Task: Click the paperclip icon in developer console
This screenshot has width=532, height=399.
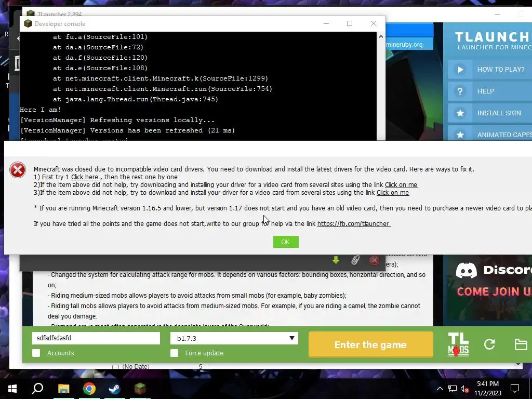Action: point(355,260)
